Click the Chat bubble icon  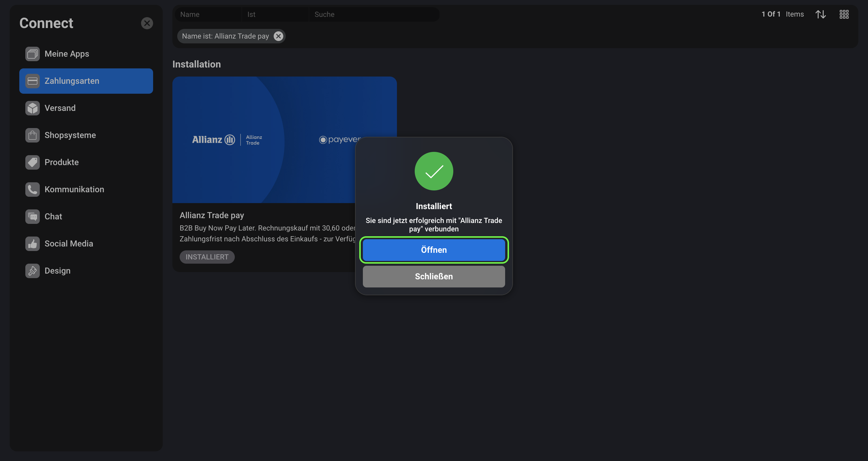tap(32, 216)
